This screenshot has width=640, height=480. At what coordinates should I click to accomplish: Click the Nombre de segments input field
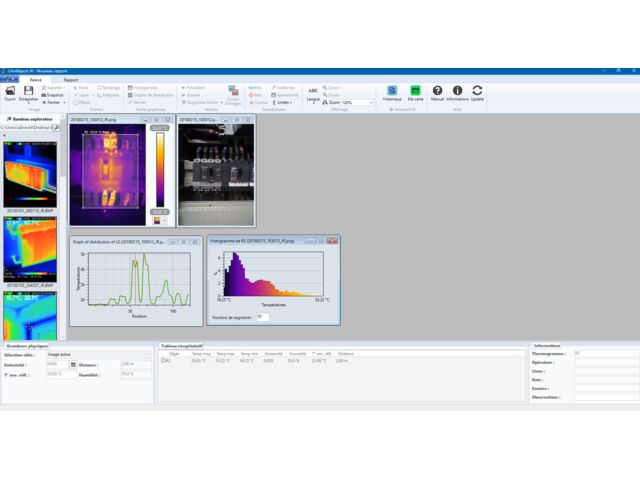coord(263,316)
